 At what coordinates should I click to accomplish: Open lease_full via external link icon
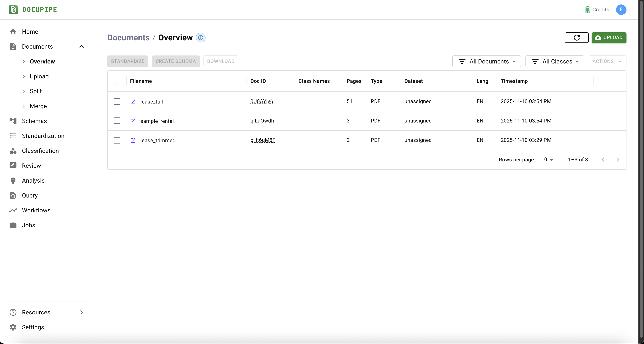133,102
